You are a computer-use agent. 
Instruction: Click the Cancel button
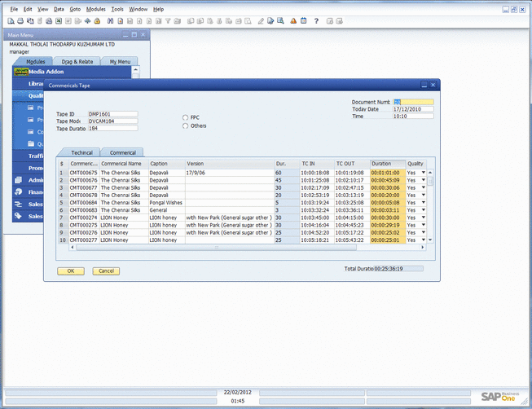[106, 270]
